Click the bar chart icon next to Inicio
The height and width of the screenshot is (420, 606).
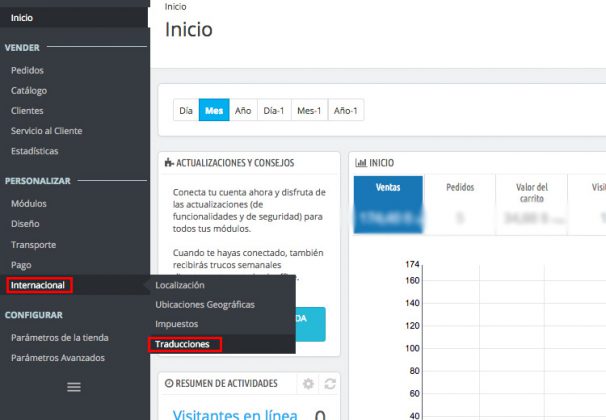361,162
